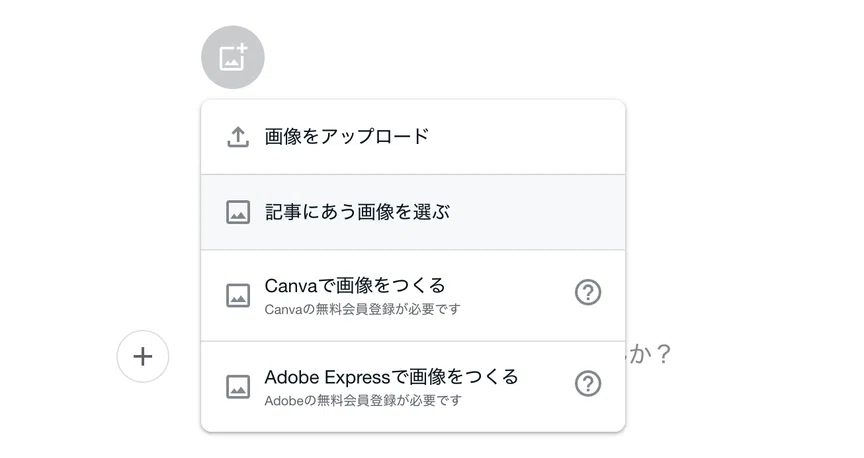Click the Adobe Express title text

click(x=327, y=377)
